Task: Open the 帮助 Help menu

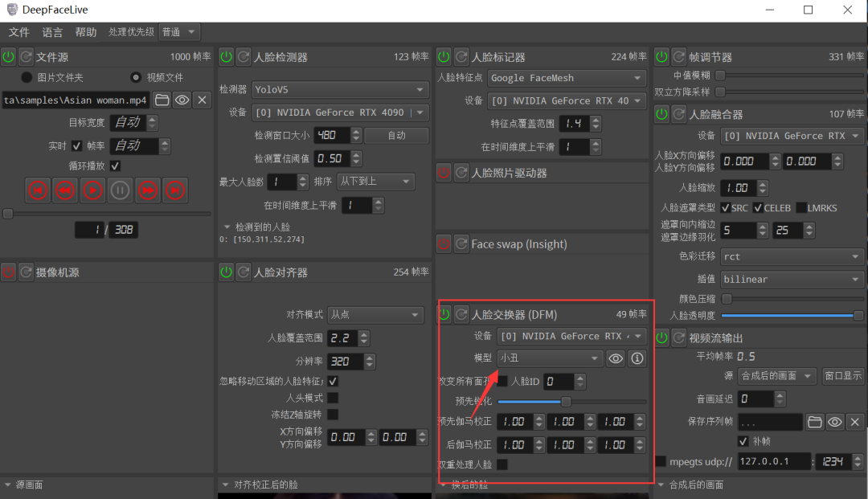Action: 85,32
